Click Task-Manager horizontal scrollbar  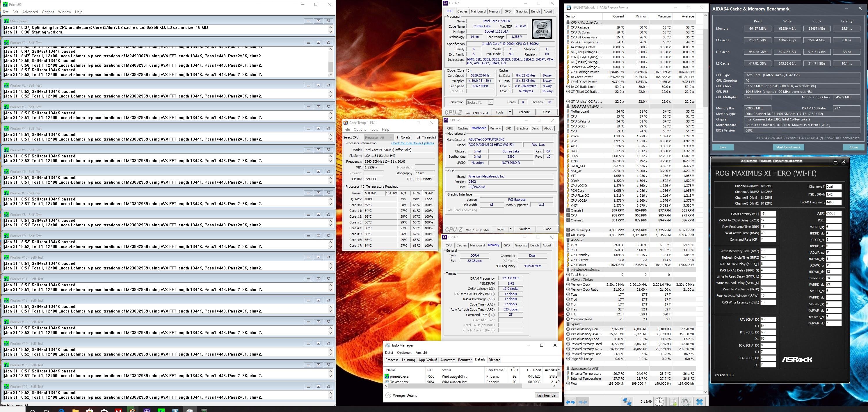(470, 386)
